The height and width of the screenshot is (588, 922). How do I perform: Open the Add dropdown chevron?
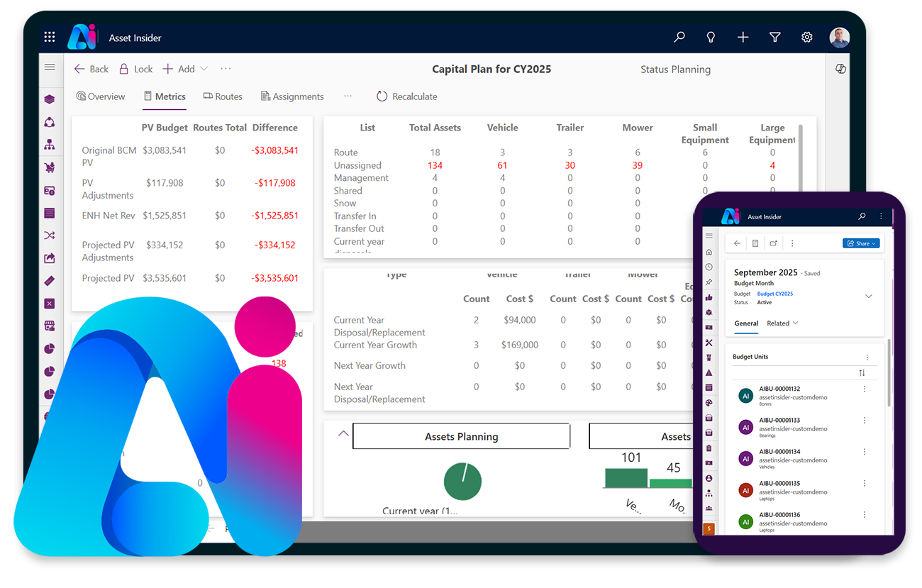click(204, 69)
